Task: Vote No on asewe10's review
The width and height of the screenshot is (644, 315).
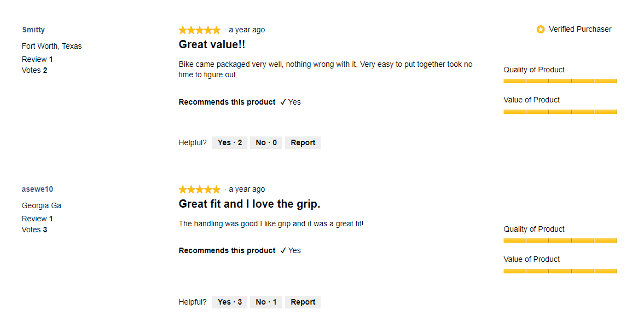Action: pos(266,302)
